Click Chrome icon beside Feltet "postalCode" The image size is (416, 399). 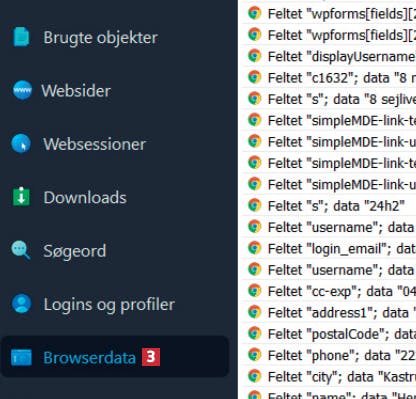[x=254, y=333]
